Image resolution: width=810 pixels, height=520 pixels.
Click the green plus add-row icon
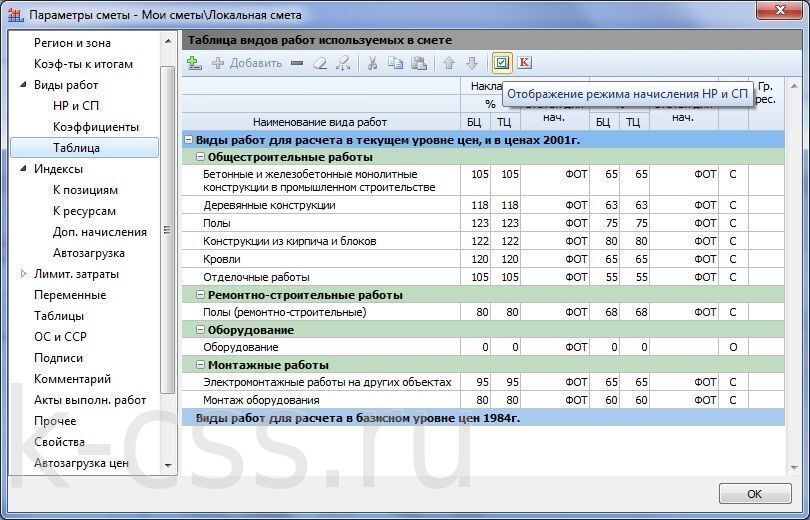[194, 63]
